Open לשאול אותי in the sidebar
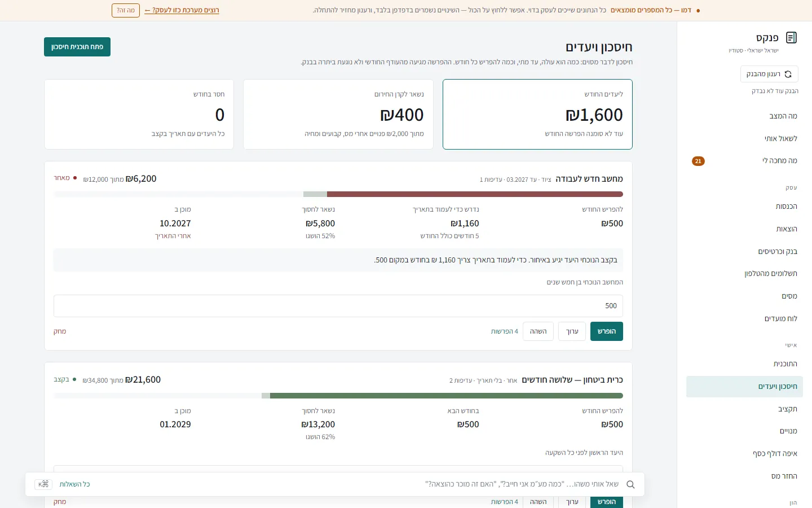Screen dimensions: 812x508 coord(744,139)
